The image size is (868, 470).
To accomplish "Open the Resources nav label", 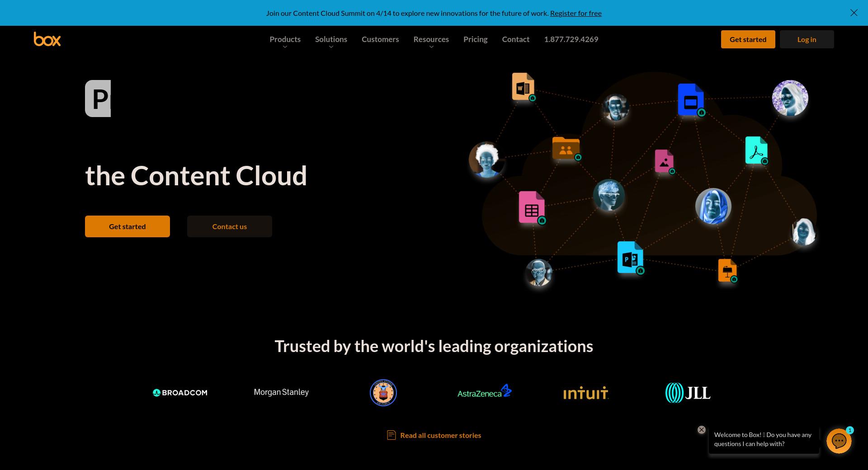I will click(x=431, y=39).
